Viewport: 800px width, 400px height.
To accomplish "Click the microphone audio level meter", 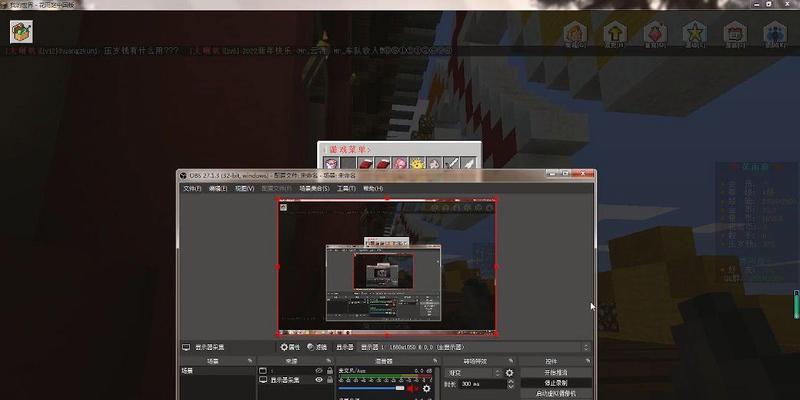I will 385,379.
